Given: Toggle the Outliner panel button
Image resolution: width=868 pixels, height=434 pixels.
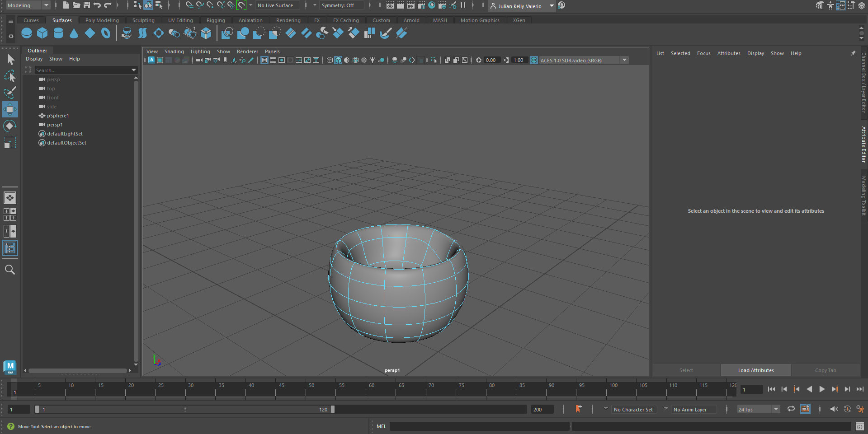Looking at the screenshot, I should coord(10,248).
